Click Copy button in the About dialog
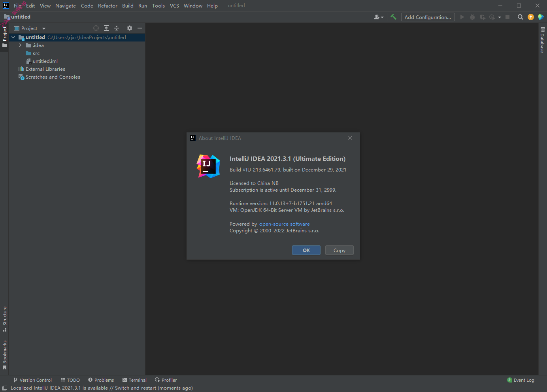 coord(340,250)
